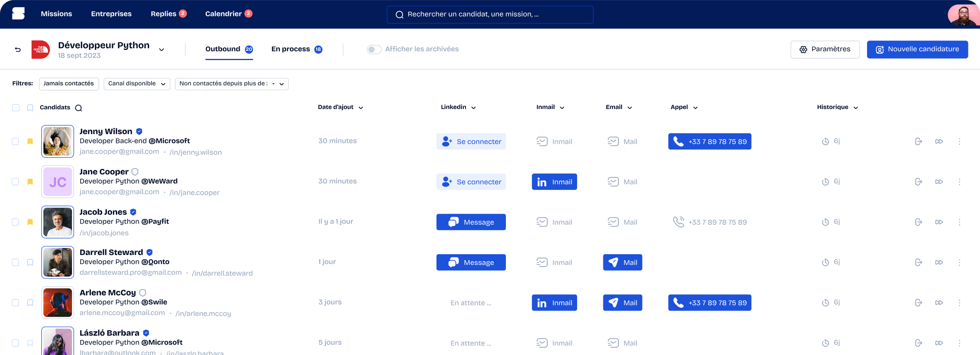Click the skip-forward icon in Jenny Wilson's row

[x=939, y=141]
